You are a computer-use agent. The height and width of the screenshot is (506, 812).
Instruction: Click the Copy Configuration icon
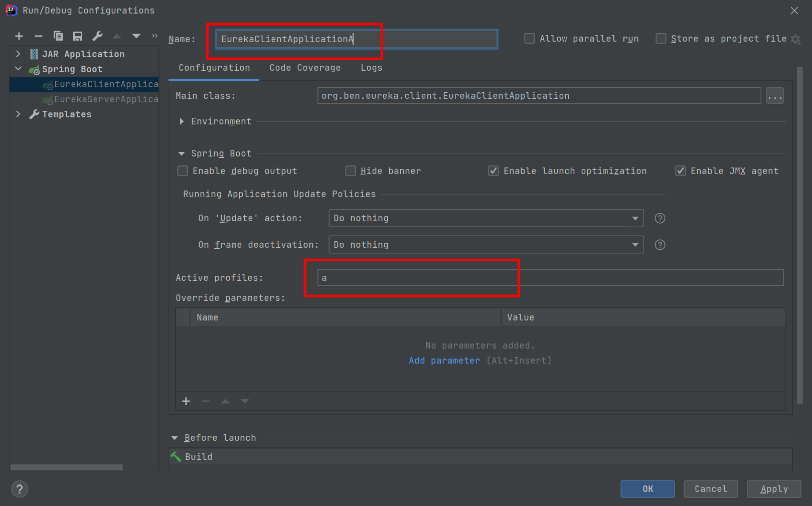[58, 36]
